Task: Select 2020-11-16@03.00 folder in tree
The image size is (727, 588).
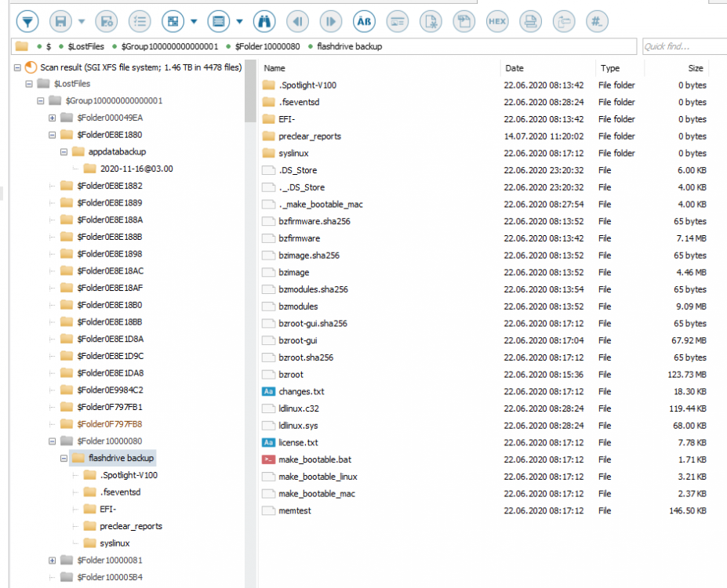Action: pyautogui.click(x=136, y=169)
